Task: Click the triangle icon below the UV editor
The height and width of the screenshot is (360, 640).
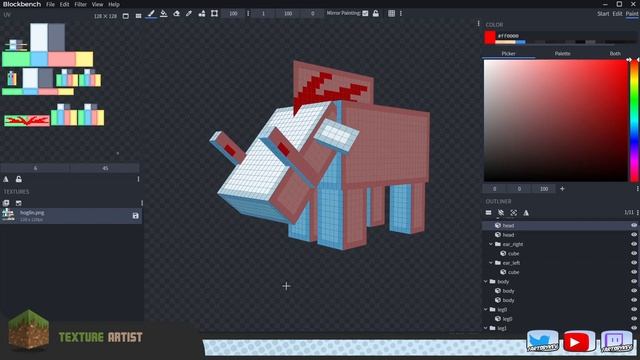Action: (6, 179)
